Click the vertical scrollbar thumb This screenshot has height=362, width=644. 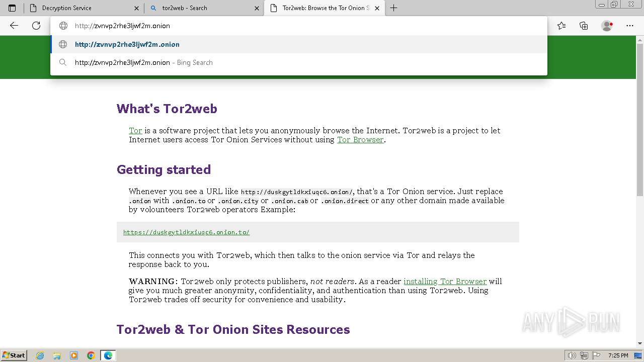[640, 120]
